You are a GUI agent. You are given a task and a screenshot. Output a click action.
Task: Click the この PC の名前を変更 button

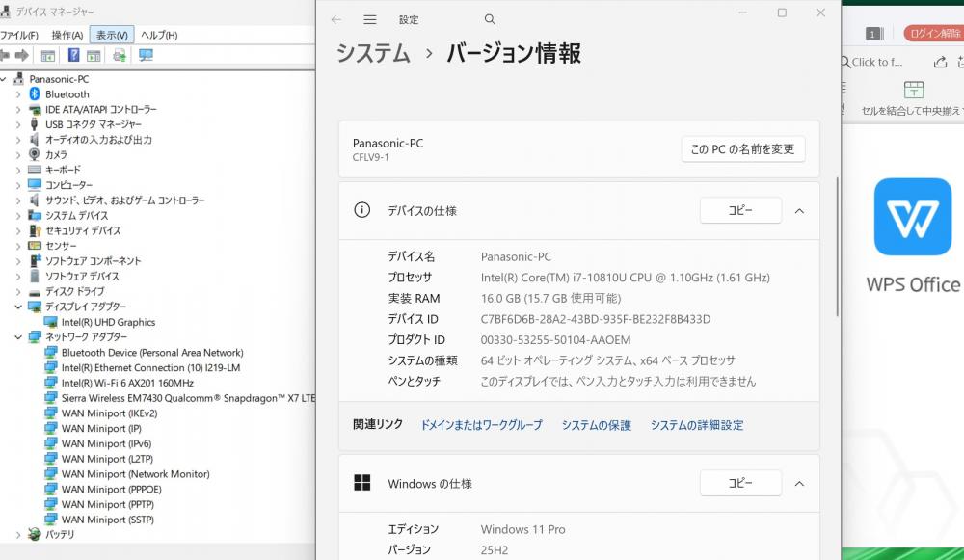tap(742, 149)
